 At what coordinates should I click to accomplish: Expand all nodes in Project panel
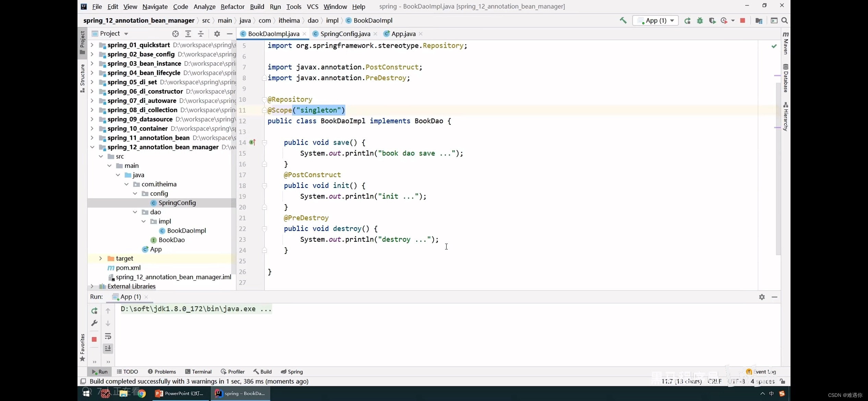[188, 34]
